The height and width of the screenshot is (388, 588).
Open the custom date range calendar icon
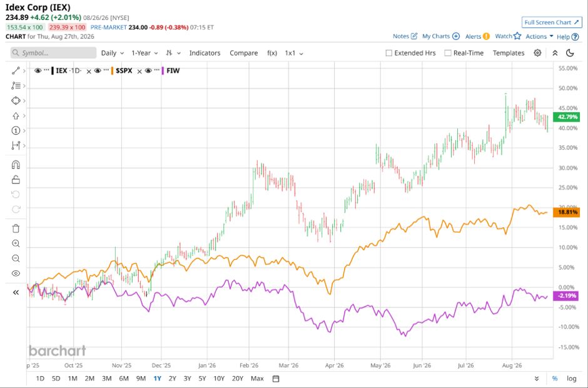(276, 379)
